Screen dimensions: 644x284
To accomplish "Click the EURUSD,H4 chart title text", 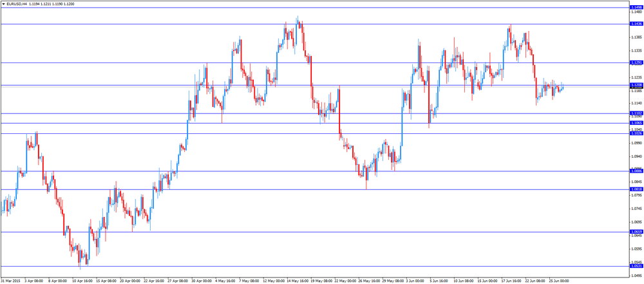I will click(17, 4).
